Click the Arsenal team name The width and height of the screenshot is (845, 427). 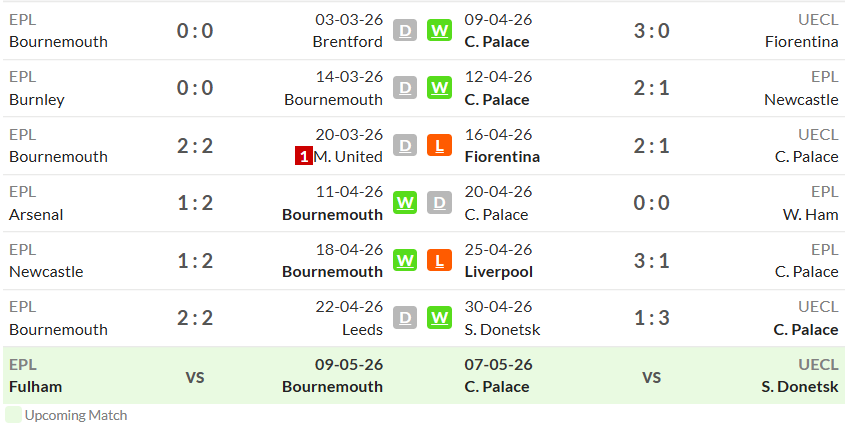click(x=36, y=215)
